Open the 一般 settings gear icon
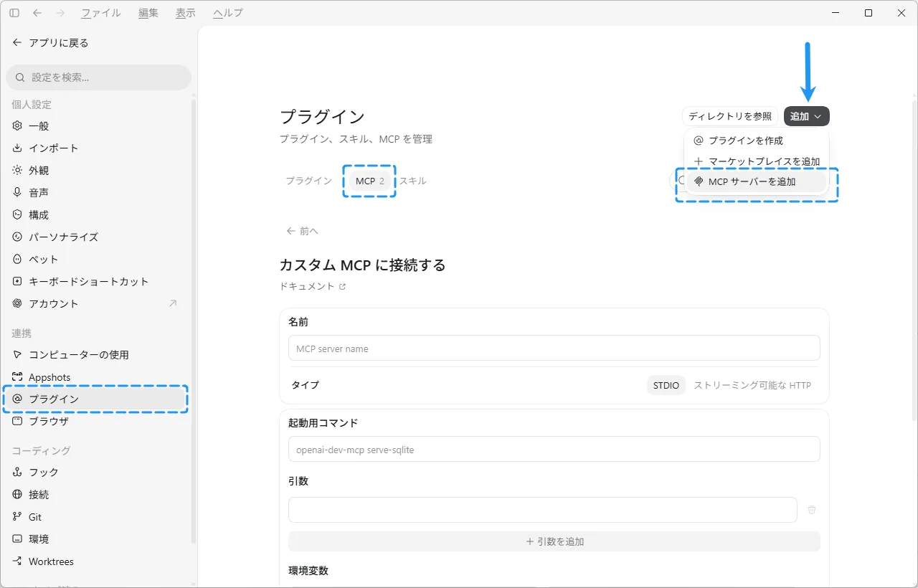 click(x=17, y=125)
